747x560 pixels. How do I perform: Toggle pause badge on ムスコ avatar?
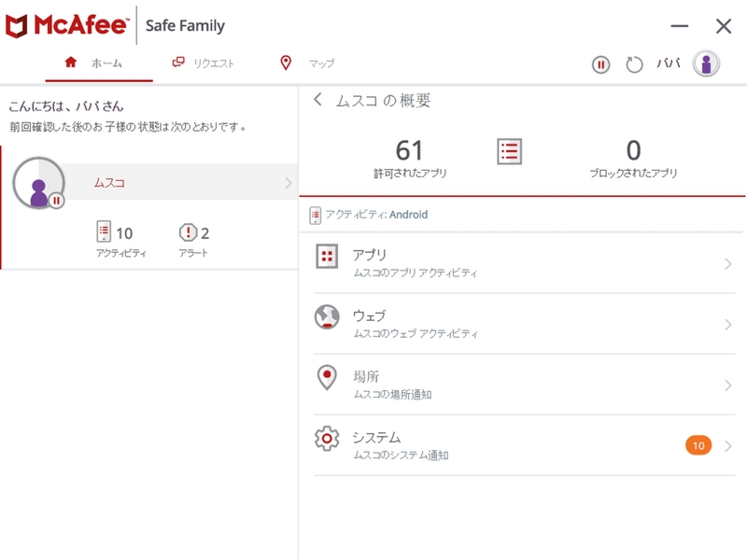(x=56, y=200)
